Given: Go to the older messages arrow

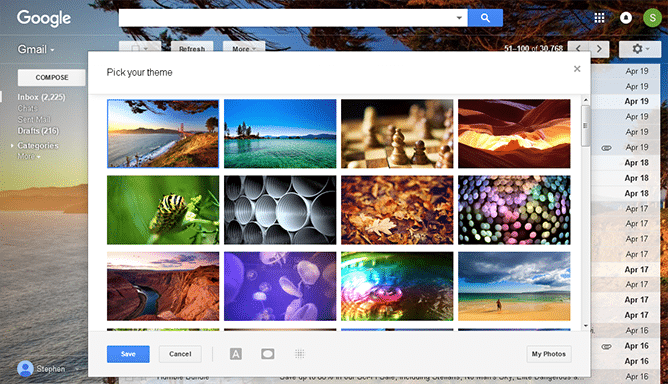Looking at the screenshot, I should pos(599,49).
